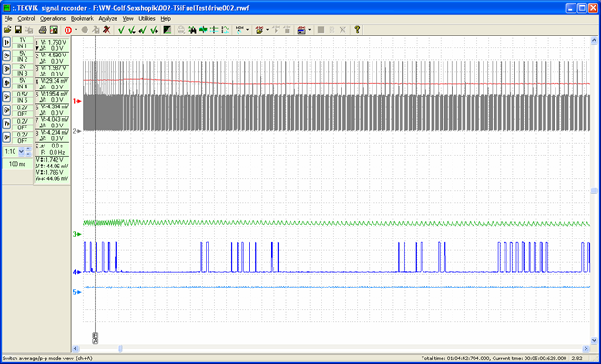Image resolution: width=601 pixels, height=364 pixels.
Task: Click channel 6 input field showing OFF
Action: pyautogui.click(x=23, y=114)
